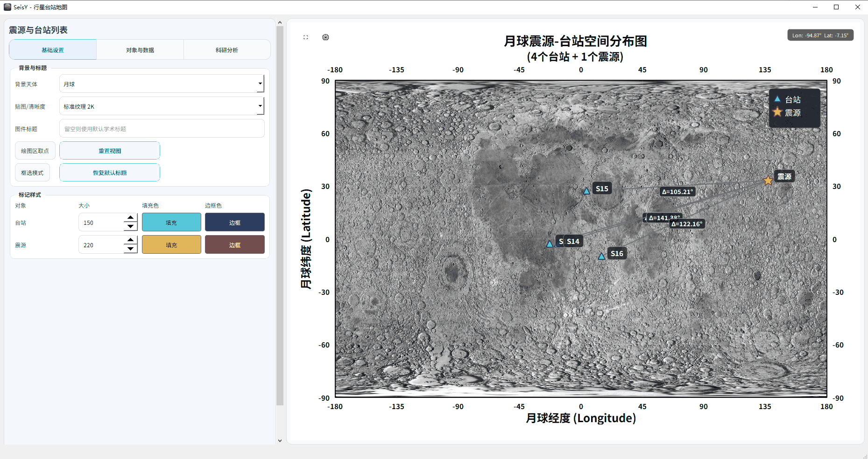Viewport: 868px width, 459px height.
Task: Click the 震源 size field showing 220
Action: [x=101, y=245]
